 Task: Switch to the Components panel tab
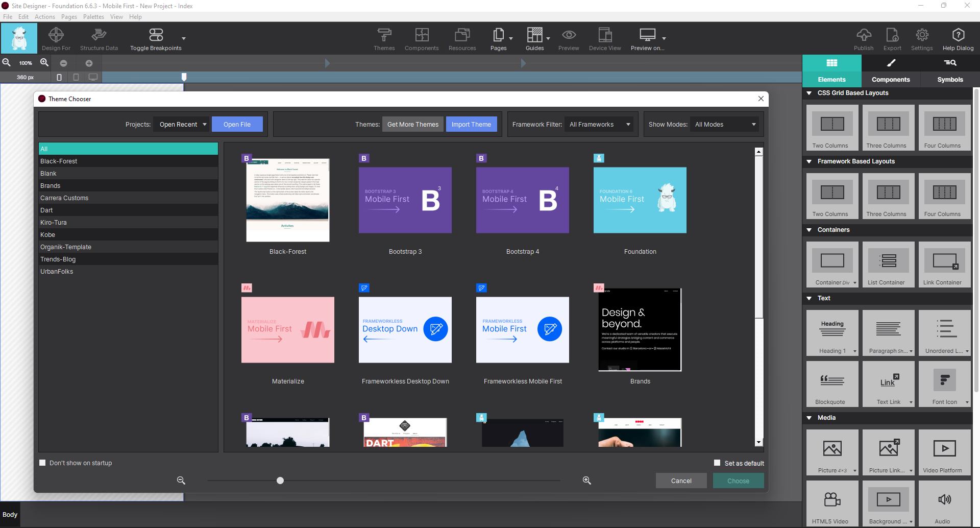click(x=891, y=70)
